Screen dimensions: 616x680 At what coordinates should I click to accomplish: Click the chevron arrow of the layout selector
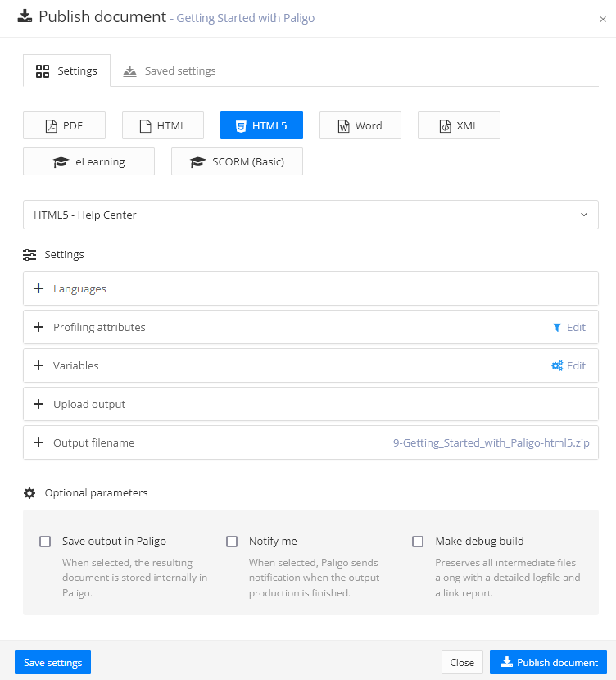click(584, 215)
